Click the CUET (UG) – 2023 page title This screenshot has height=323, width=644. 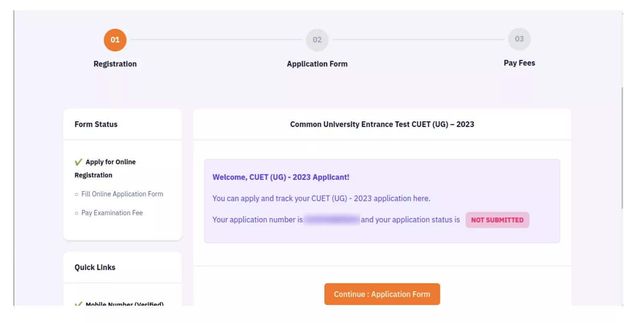click(x=382, y=125)
